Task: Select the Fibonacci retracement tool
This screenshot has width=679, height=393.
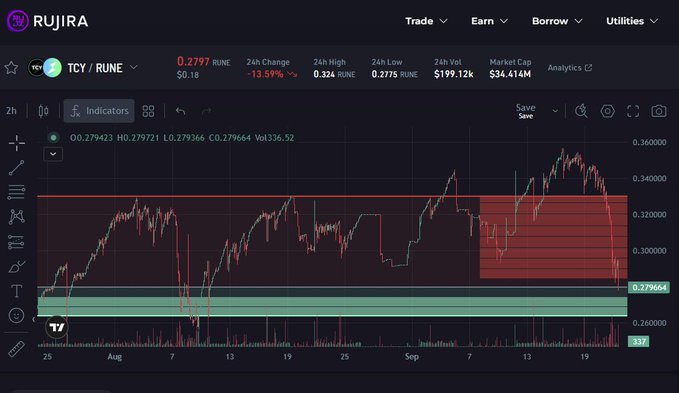Action: pos(16,192)
